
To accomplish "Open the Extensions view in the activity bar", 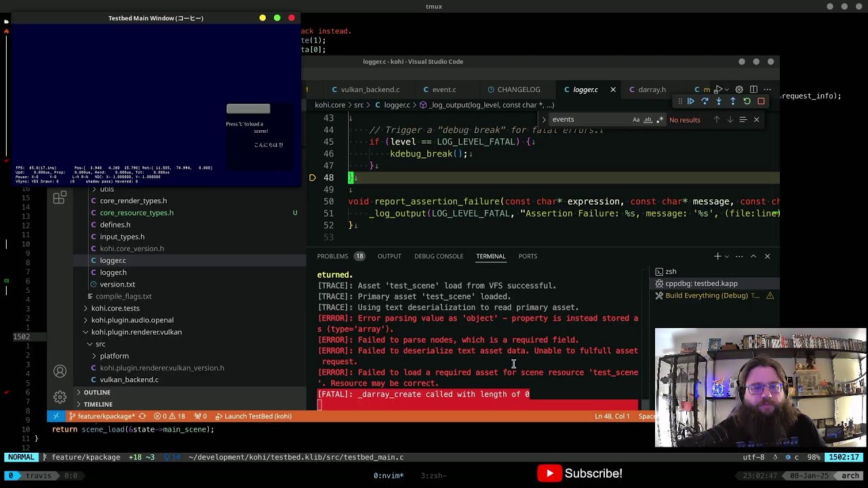I will 60,197.
